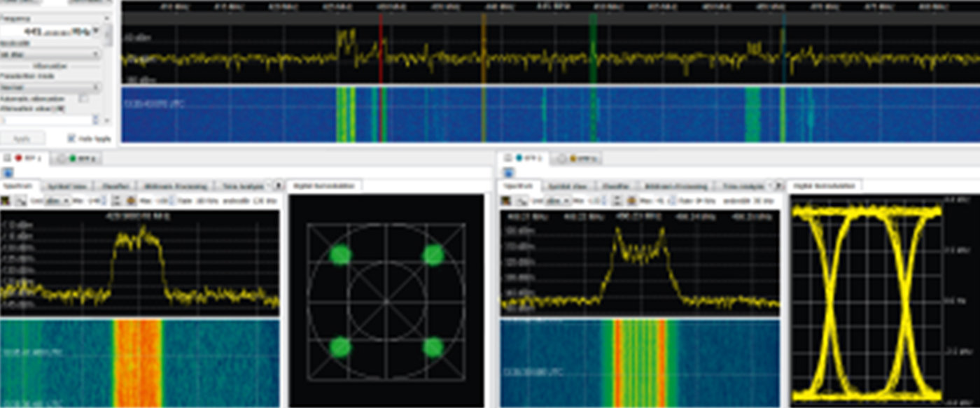980x408 pixels.
Task: Open the Unit dropdown in left spectrum toolbar
Action: coord(56,201)
